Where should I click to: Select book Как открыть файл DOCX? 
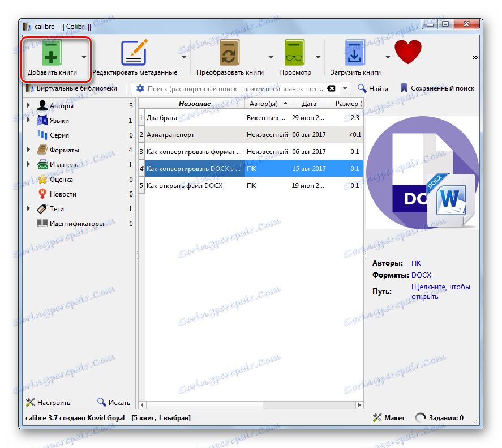click(x=251, y=186)
